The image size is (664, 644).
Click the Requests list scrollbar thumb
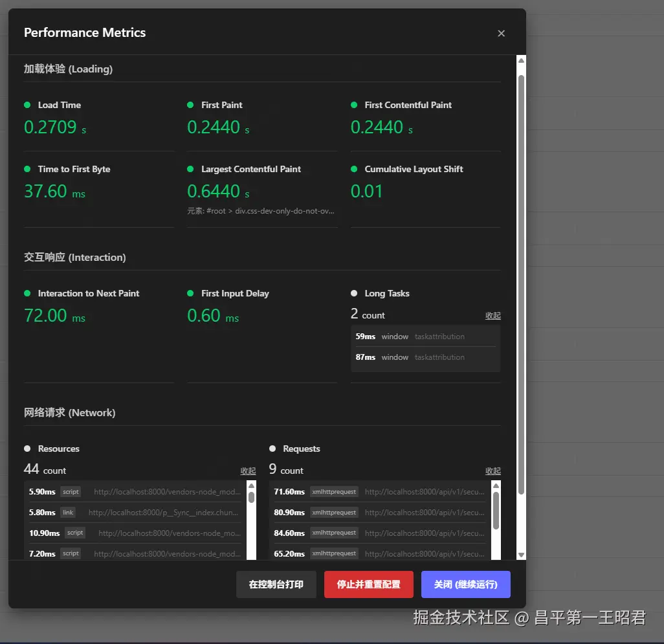click(x=496, y=510)
